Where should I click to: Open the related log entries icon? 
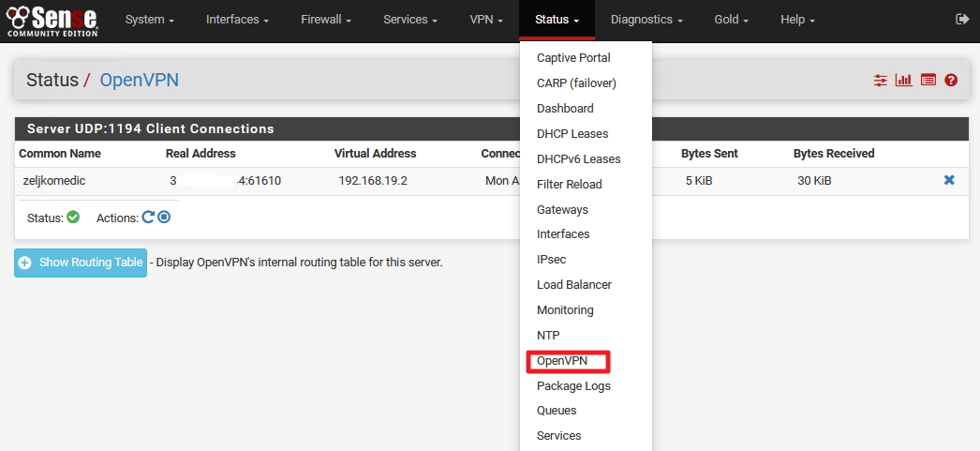pyautogui.click(x=928, y=80)
